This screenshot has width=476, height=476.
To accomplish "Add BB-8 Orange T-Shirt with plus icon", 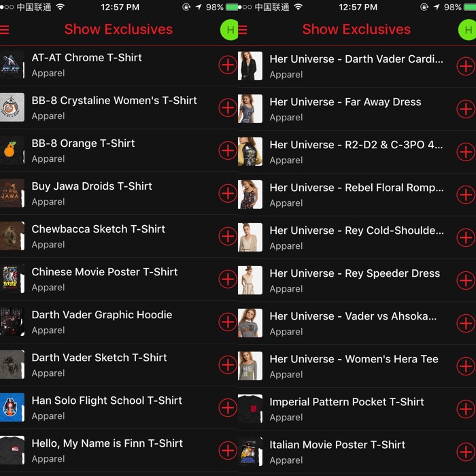I will (x=228, y=150).
